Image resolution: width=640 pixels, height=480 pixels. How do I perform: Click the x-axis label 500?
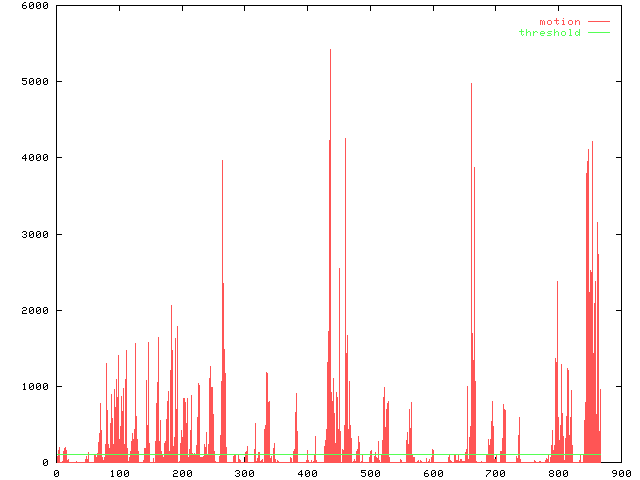click(370, 474)
